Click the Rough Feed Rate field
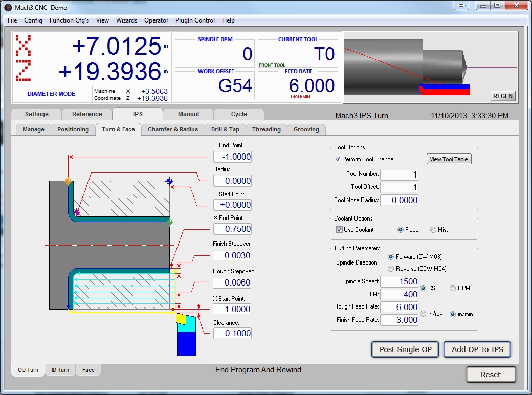Screen dimensions: 532x395 point(400,307)
